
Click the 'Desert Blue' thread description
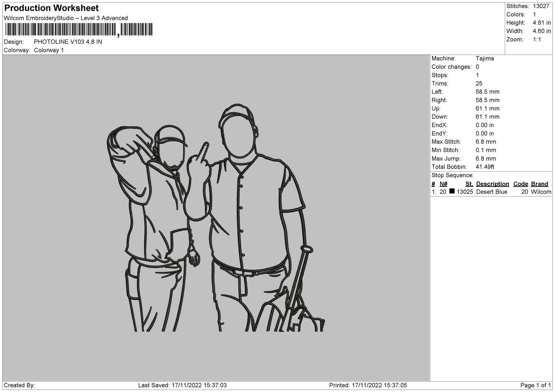pos(492,192)
